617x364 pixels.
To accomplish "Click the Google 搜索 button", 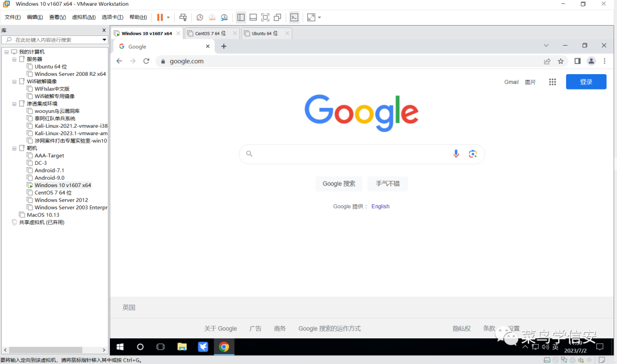I will [339, 184].
